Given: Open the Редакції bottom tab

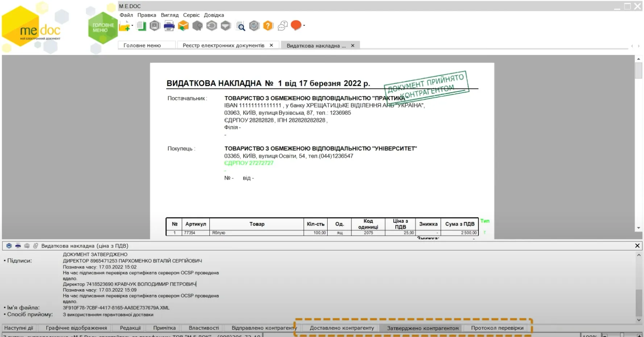Looking at the screenshot, I should (130, 328).
